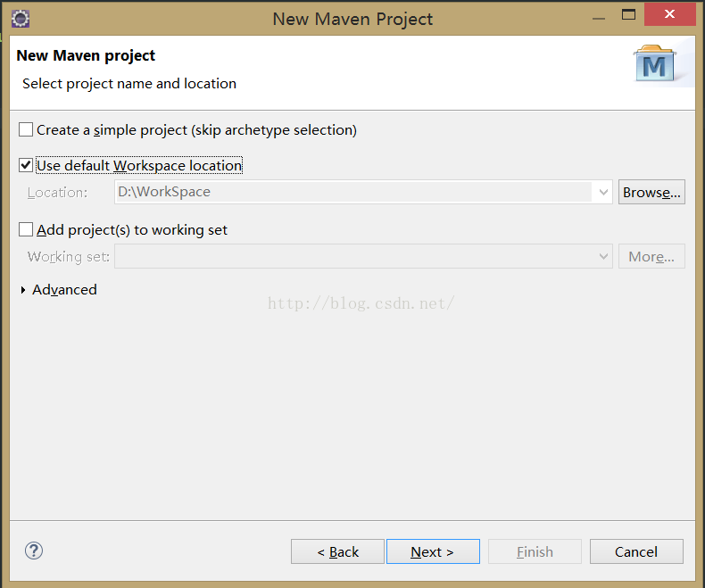This screenshot has height=588, width=705.
Task: Maximize the New Maven Project window
Action: [x=628, y=15]
